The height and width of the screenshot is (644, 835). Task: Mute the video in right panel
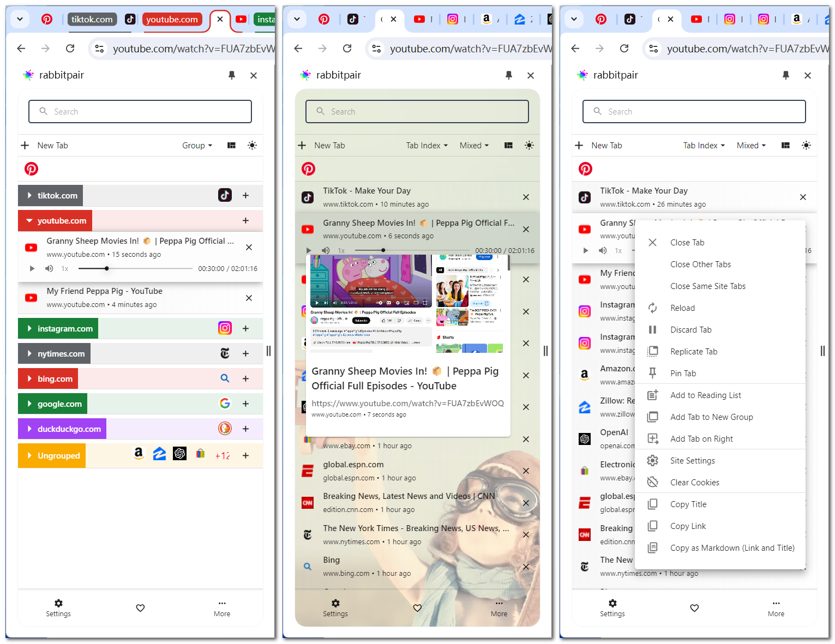(x=603, y=250)
